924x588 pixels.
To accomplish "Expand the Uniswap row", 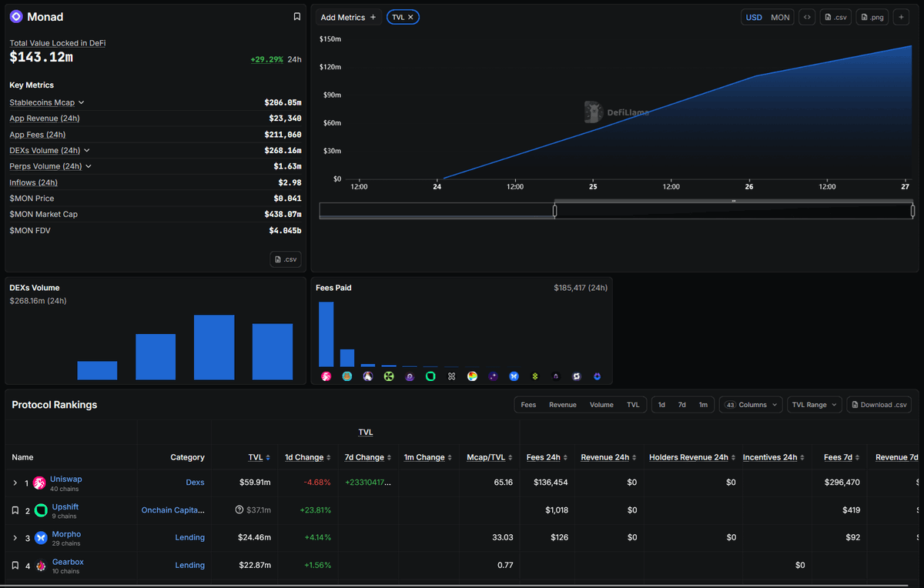I will (15, 483).
